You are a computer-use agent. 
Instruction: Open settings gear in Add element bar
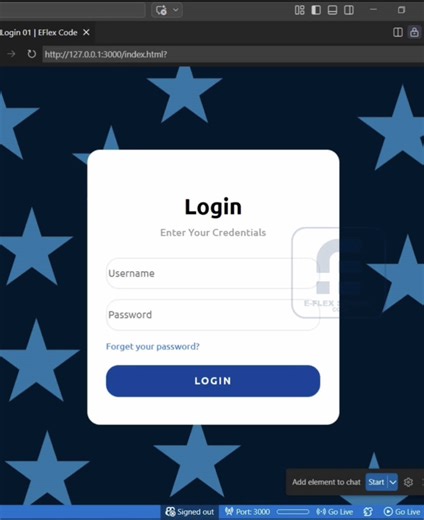click(408, 482)
